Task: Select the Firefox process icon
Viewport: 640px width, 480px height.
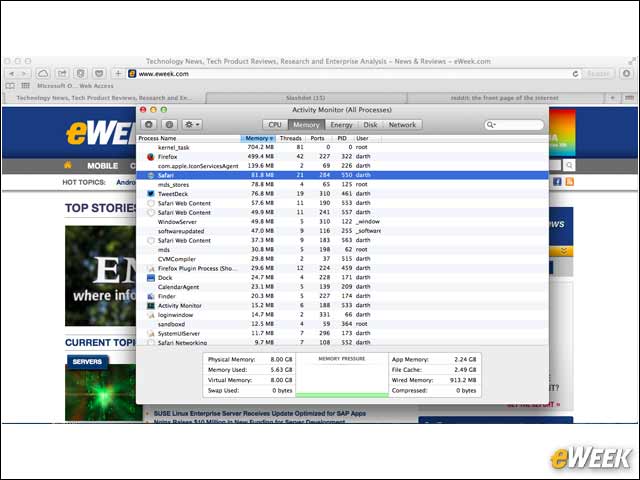Action: [151, 157]
